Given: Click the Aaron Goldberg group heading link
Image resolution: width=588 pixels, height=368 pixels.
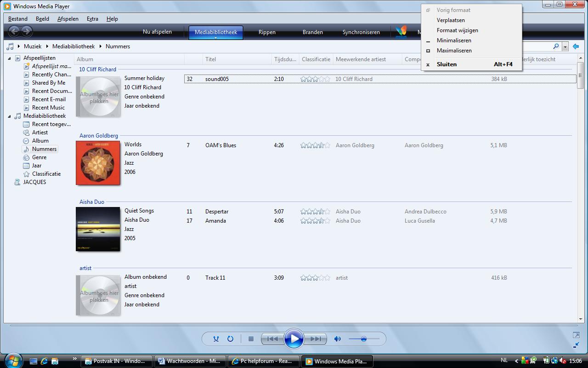Looking at the screenshot, I should tap(99, 136).
